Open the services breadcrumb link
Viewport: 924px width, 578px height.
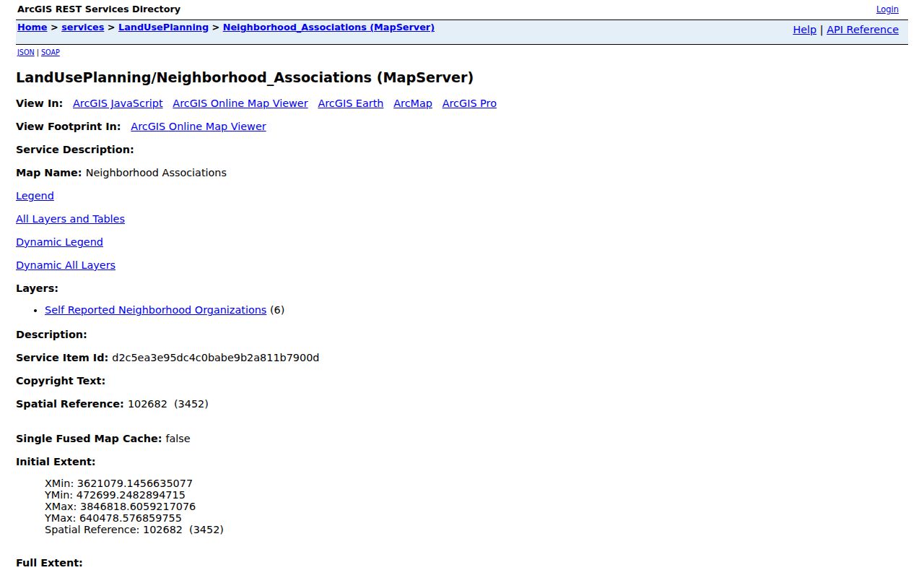click(x=83, y=27)
